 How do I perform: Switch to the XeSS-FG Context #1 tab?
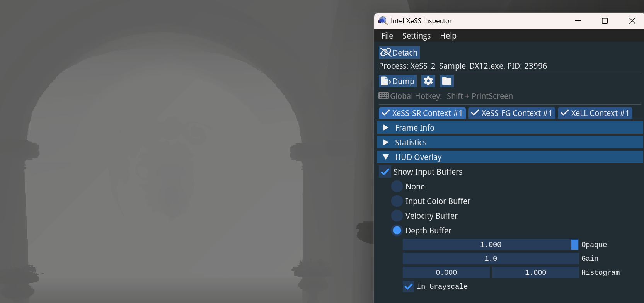[512, 113]
